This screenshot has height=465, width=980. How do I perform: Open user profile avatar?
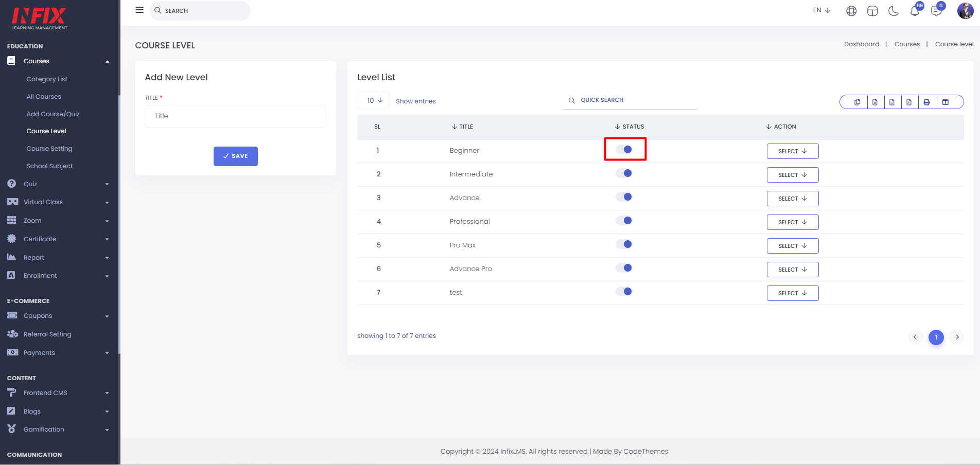965,10
